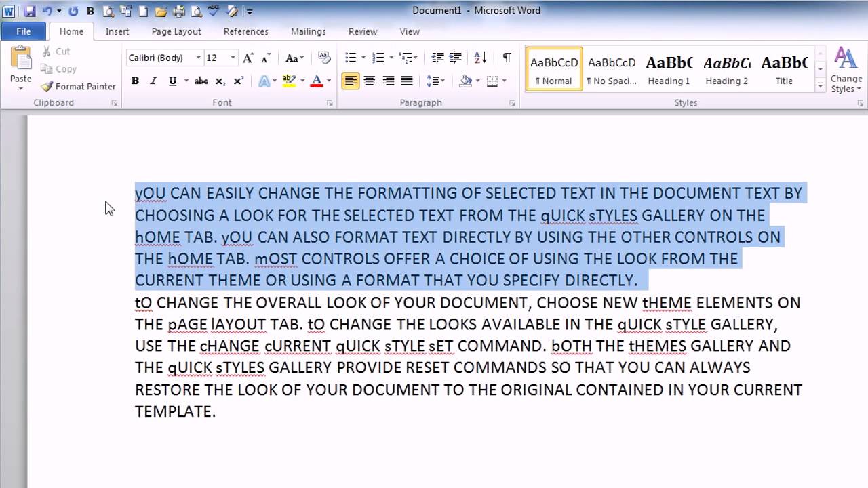The width and height of the screenshot is (868, 488).
Task: Save the document from Quick Access Toolbar
Action: click(x=30, y=11)
